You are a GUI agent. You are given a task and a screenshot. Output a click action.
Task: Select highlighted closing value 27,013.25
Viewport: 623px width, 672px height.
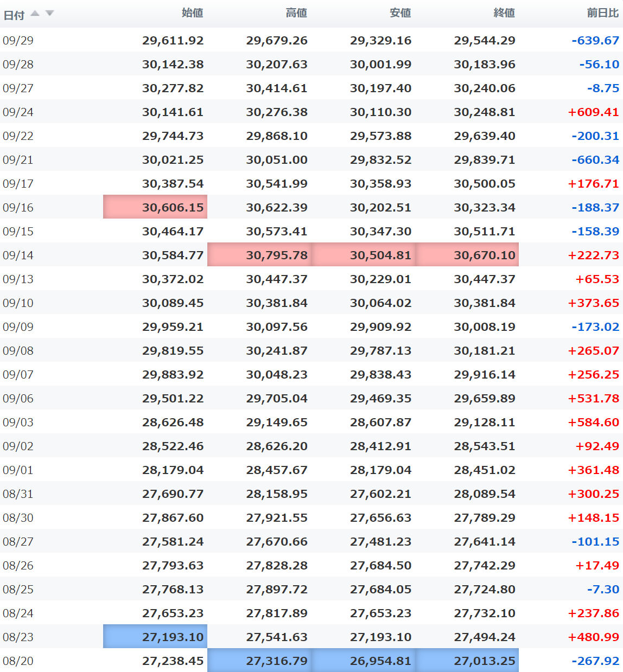point(467,660)
